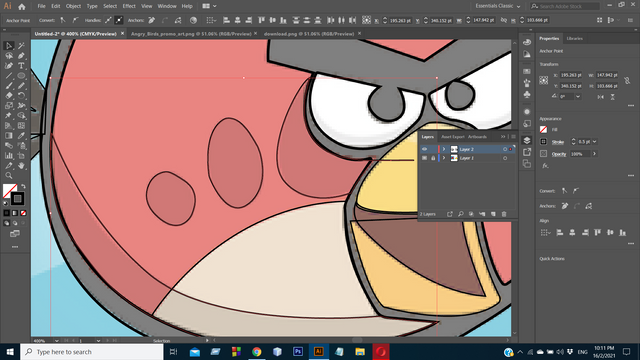Convert anchor to corner in control bar
640x360 pixels.
tap(63, 20)
